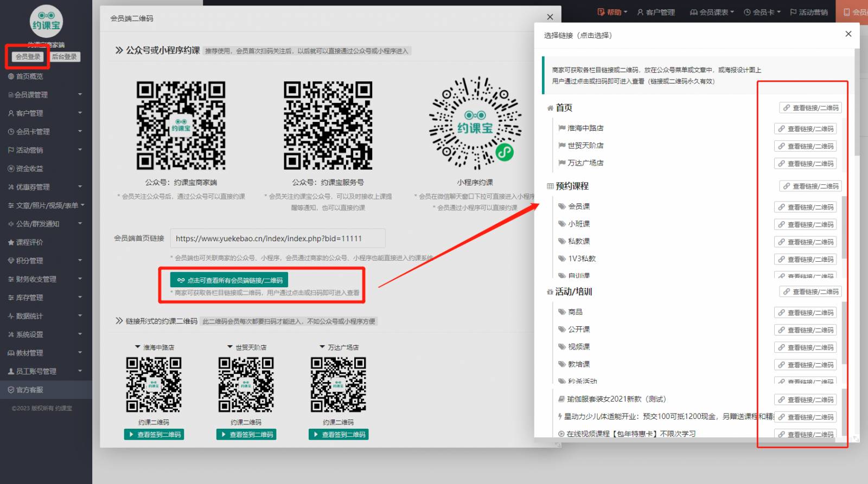Expand 会员课管理 sidebar menu
This screenshot has height=484, width=868.
(46, 95)
